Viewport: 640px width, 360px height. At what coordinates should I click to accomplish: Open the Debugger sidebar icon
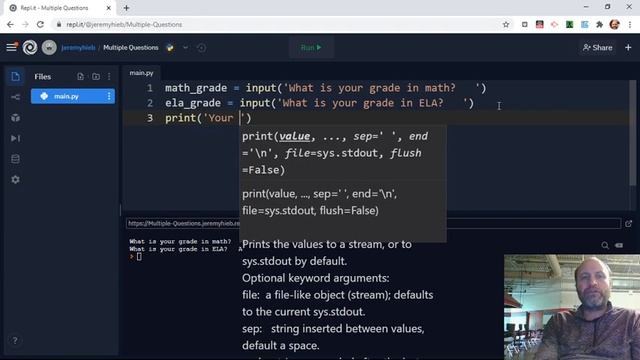[16, 138]
